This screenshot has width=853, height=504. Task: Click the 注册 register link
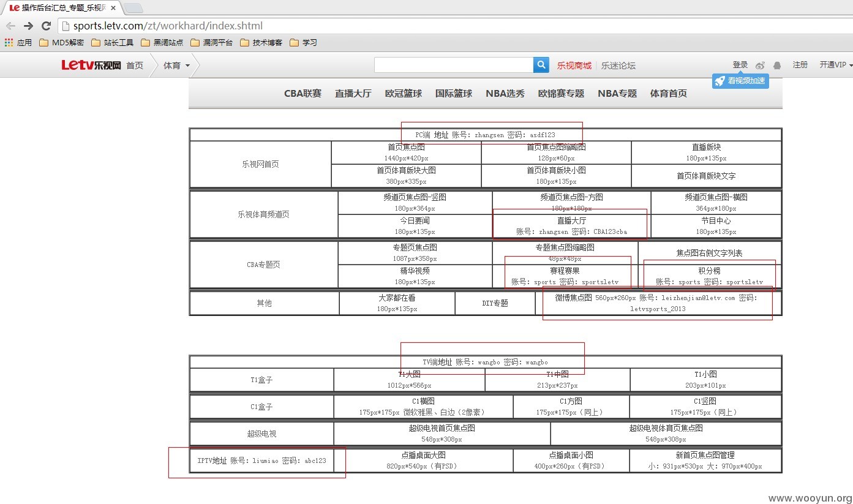coord(800,64)
